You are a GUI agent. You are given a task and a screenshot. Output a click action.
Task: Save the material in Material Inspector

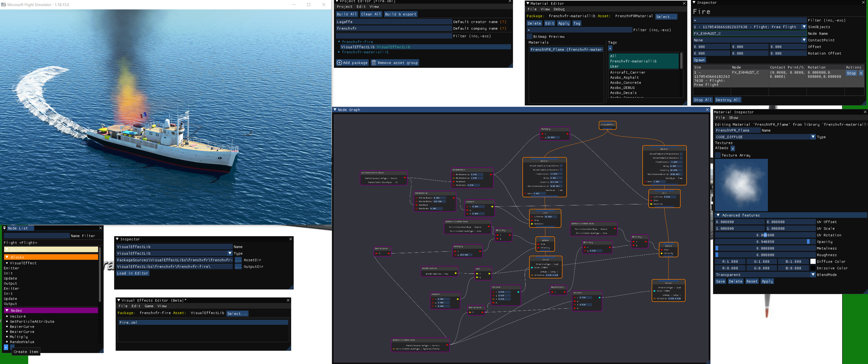(720, 281)
